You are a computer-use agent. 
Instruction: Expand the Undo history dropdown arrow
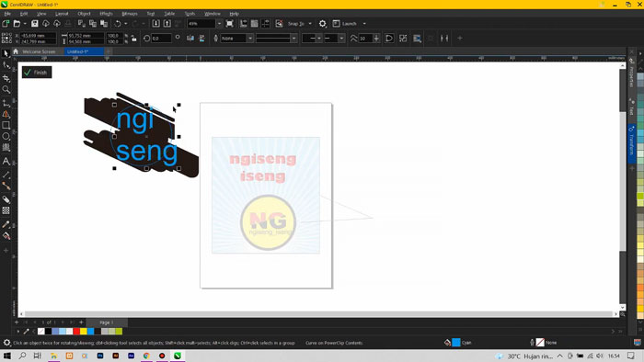[125, 24]
